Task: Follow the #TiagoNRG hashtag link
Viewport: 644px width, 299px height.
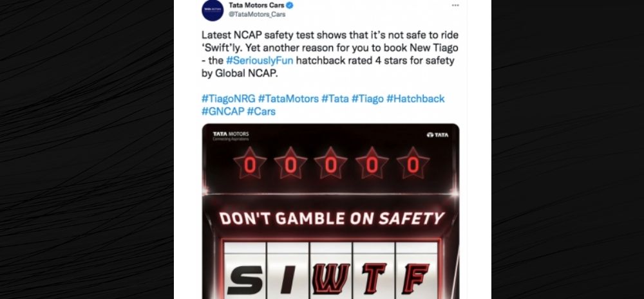Action: tap(228, 98)
